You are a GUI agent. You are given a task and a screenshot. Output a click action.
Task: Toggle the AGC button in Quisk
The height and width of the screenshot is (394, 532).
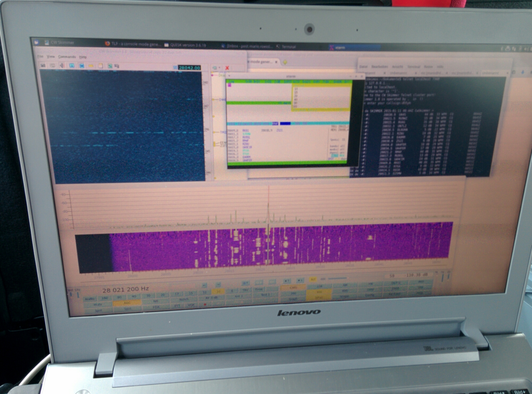[127, 303]
